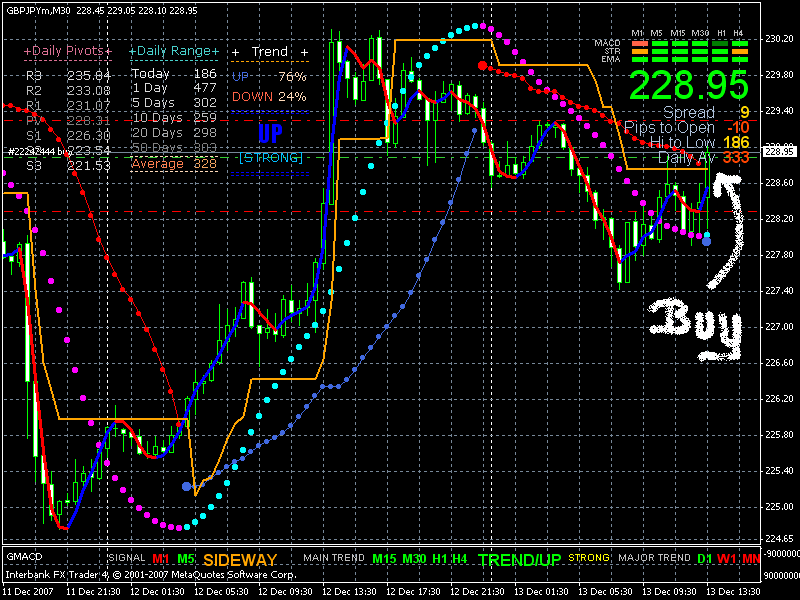The width and height of the screenshot is (800, 600).
Task: Click the Hi to Low value 186
Action: click(736, 142)
